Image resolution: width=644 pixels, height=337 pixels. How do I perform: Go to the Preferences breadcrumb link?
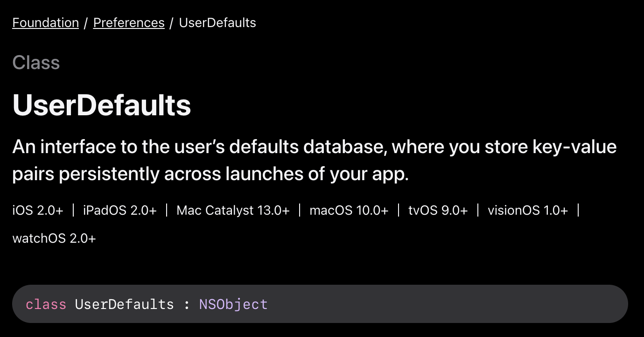click(129, 23)
